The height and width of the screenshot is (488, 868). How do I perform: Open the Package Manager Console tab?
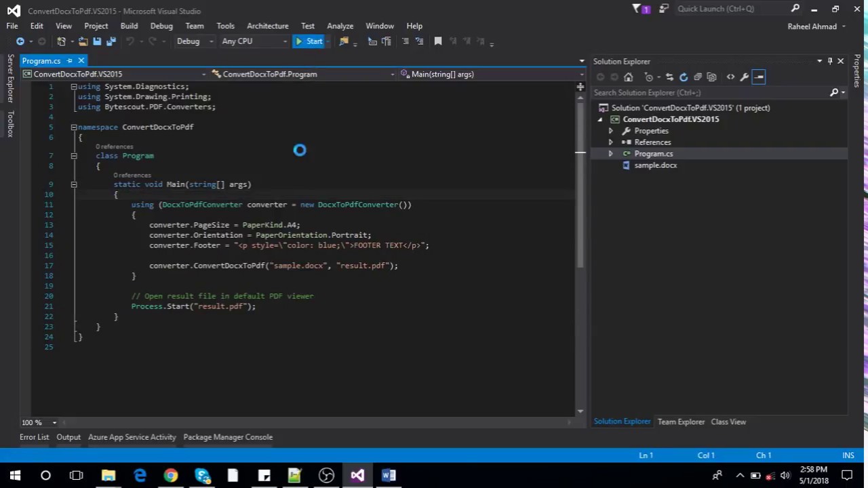[x=228, y=437]
